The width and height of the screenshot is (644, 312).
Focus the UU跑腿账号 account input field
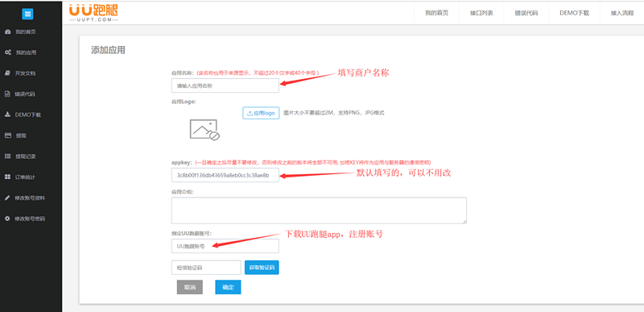[225, 246]
